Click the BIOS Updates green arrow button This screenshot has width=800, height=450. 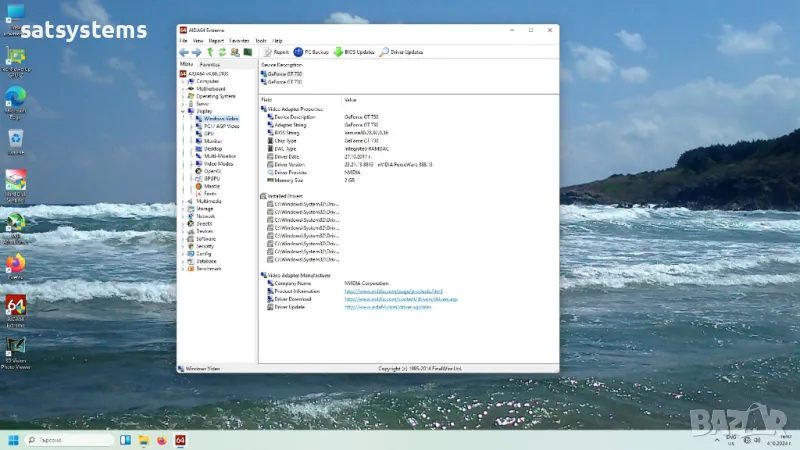353,52
